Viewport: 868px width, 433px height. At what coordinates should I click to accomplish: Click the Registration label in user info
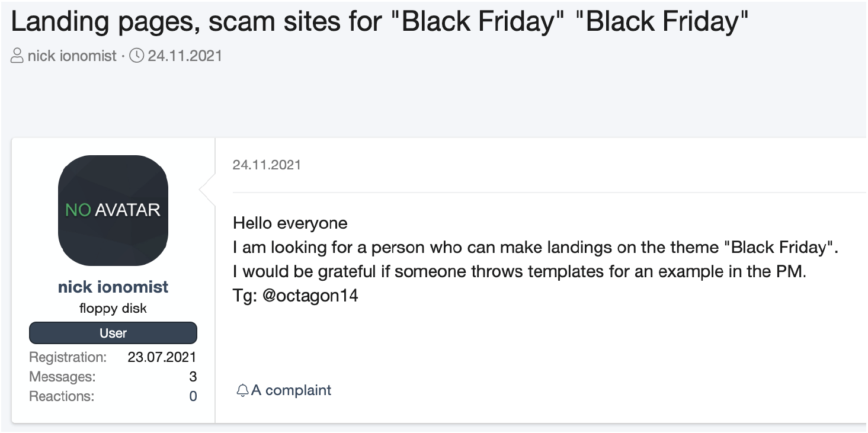(x=68, y=357)
